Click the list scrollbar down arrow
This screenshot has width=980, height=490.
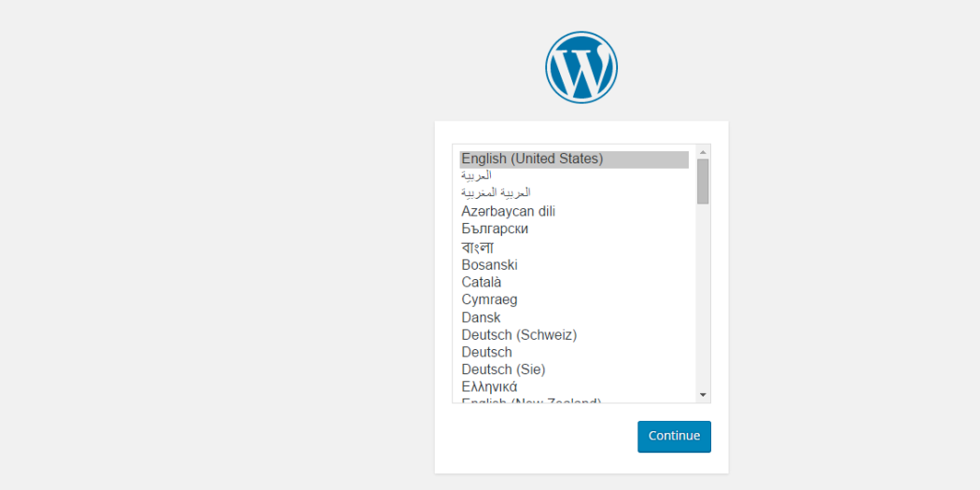coord(703,395)
